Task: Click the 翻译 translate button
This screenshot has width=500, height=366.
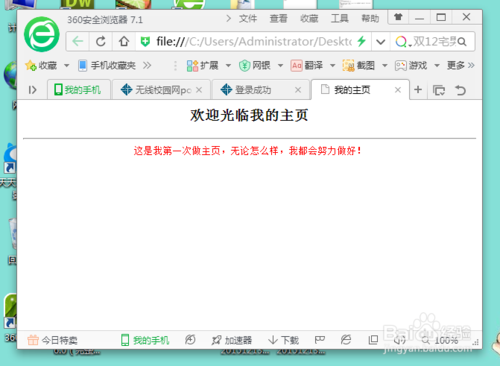Action: [x=307, y=65]
